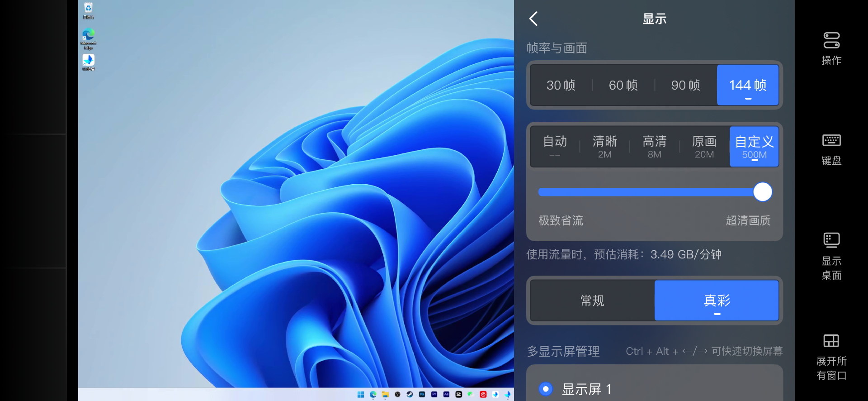Click the 3.49 GB/分钟 usage estimate text

point(686,254)
